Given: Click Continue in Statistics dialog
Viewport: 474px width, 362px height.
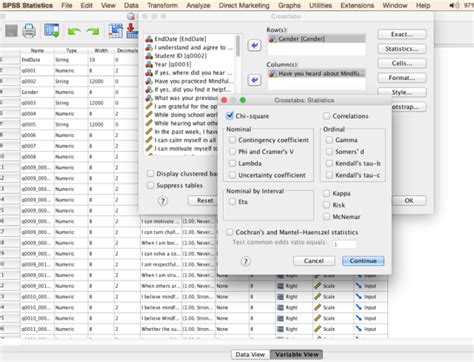Looking at the screenshot, I should coord(363,261).
